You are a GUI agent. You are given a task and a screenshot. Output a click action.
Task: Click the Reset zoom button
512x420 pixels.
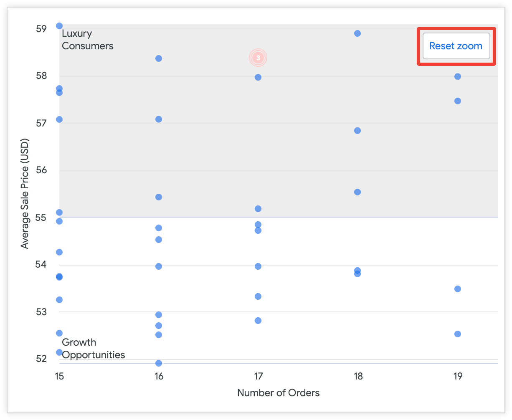[x=456, y=46]
